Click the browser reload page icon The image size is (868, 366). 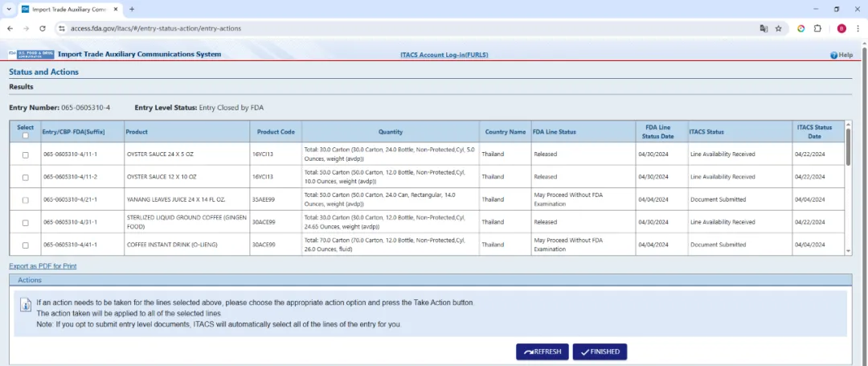point(43,28)
